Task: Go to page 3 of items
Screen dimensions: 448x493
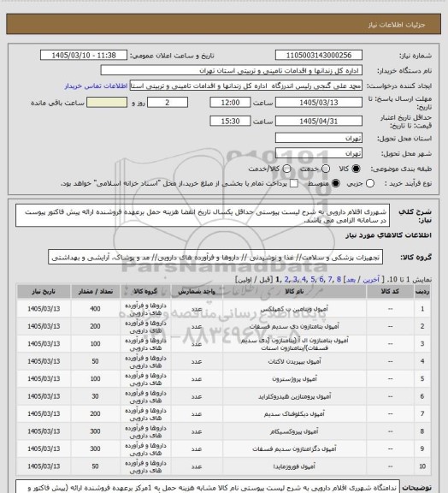Action: 295,279
